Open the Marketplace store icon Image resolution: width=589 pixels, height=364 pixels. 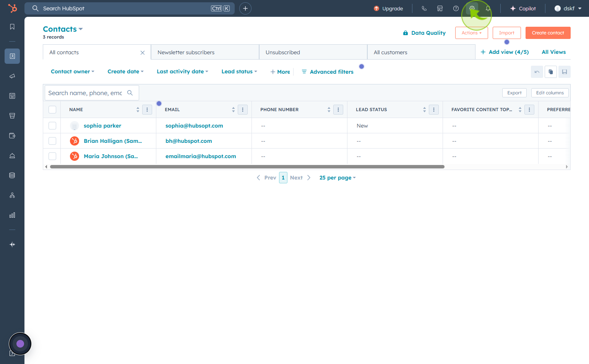pos(440,8)
